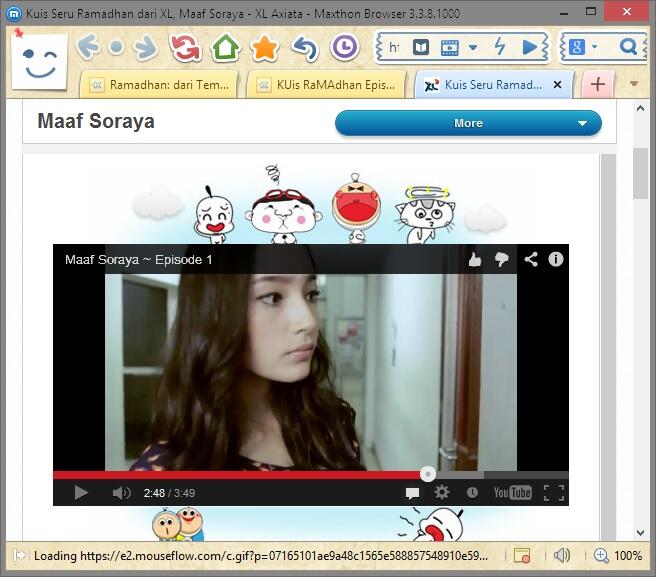Go back with the browser Back arrow

coord(88,46)
